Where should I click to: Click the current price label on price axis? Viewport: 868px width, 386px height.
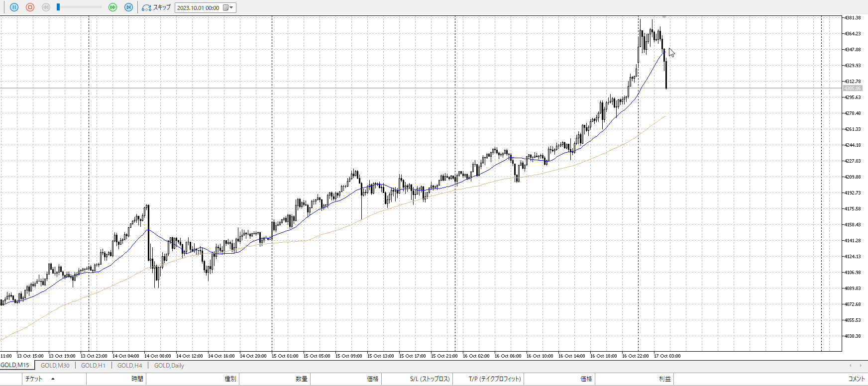click(852, 89)
